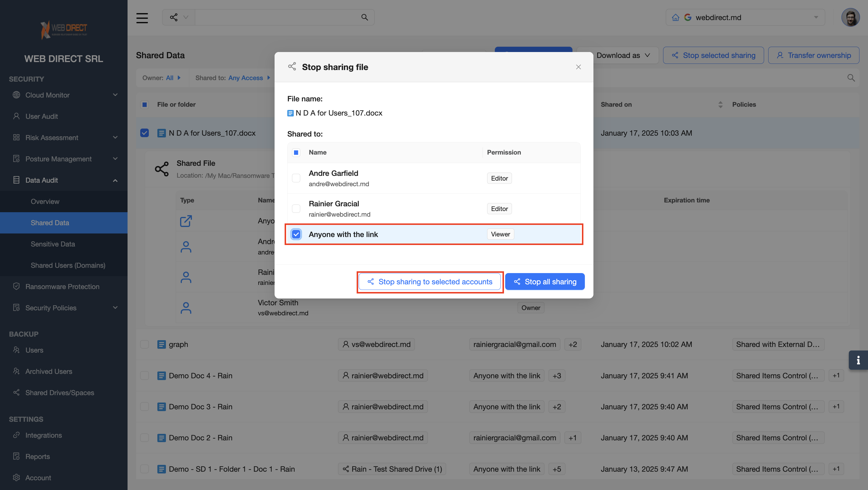This screenshot has height=490, width=868.
Task: Click Stop sharing to selected accounts
Action: [430, 282]
